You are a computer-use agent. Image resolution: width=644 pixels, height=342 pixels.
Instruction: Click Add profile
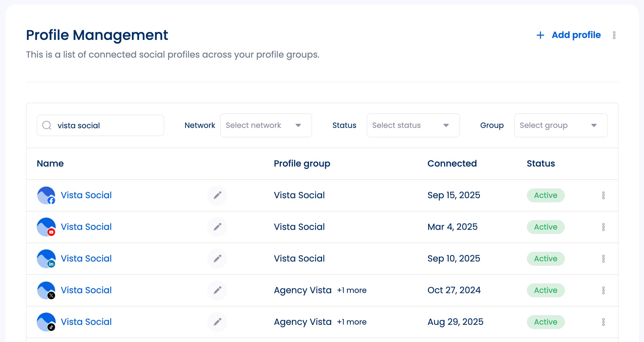click(576, 35)
